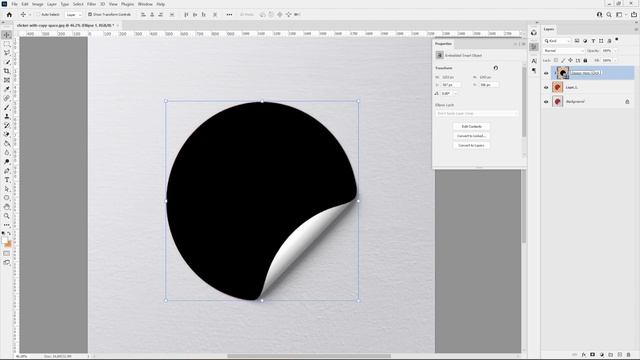Select the Move tool in toolbar
640x360 pixels.
(x=7, y=35)
